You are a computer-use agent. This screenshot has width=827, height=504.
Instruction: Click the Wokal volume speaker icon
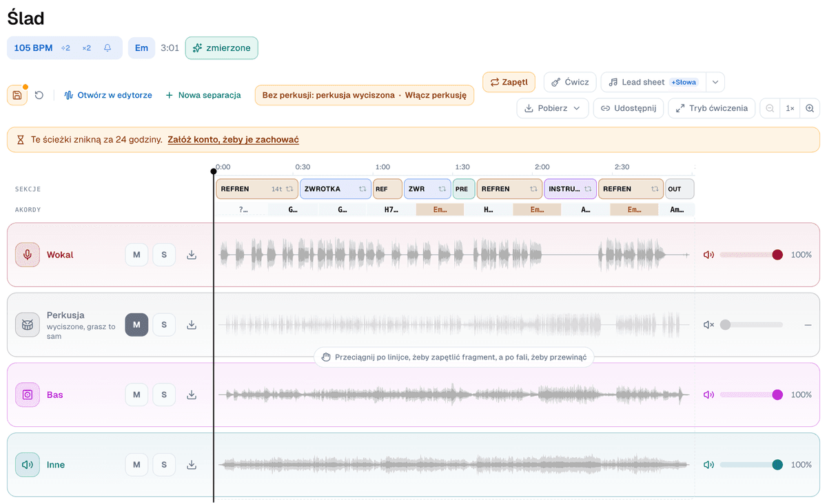(708, 255)
